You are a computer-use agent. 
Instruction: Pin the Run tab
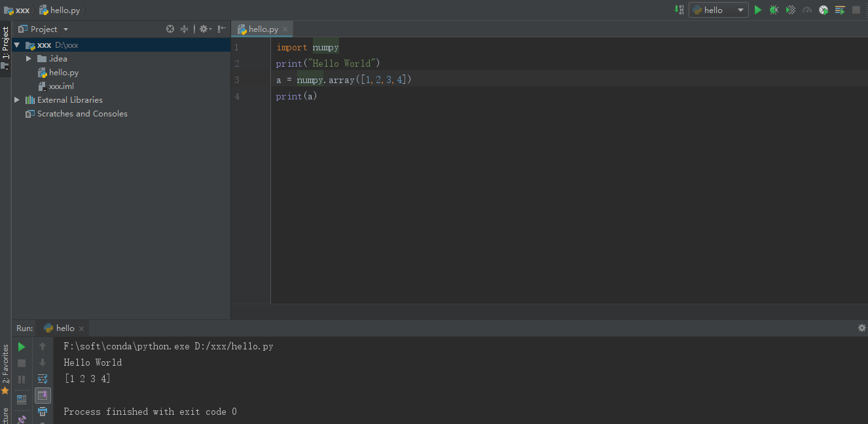click(22, 419)
